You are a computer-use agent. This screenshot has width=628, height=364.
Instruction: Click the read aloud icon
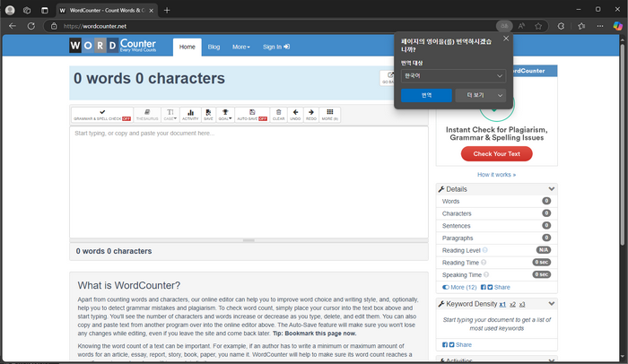[521, 26]
